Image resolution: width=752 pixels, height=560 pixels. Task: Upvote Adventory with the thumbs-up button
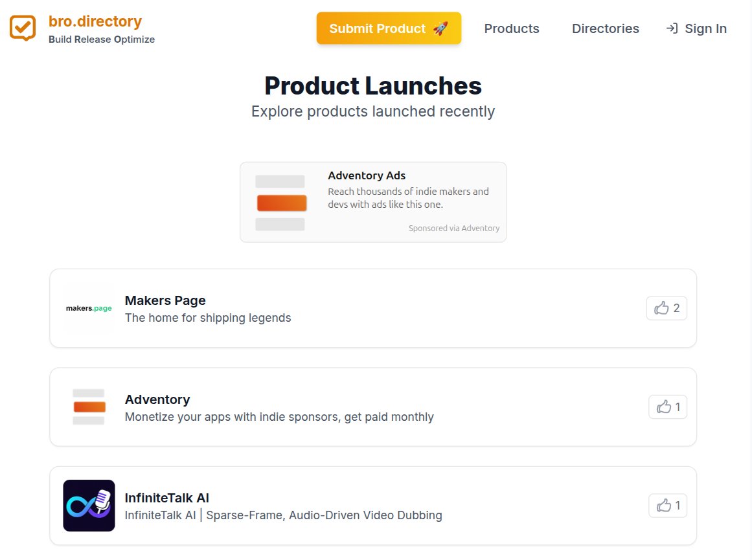[x=668, y=407]
